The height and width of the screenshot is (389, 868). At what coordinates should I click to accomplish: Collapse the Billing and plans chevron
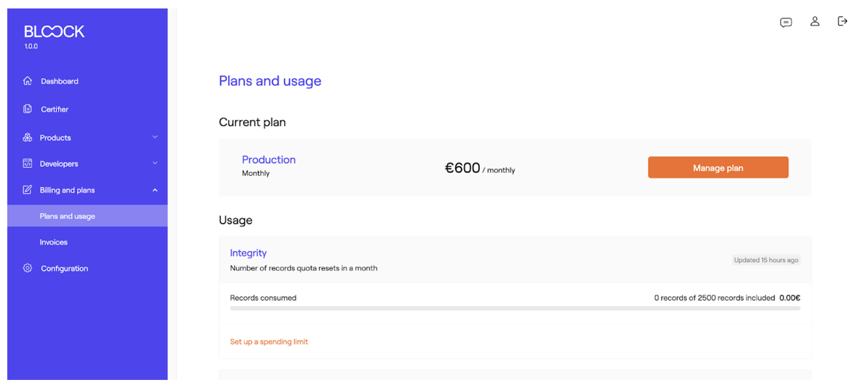[155, 190]
